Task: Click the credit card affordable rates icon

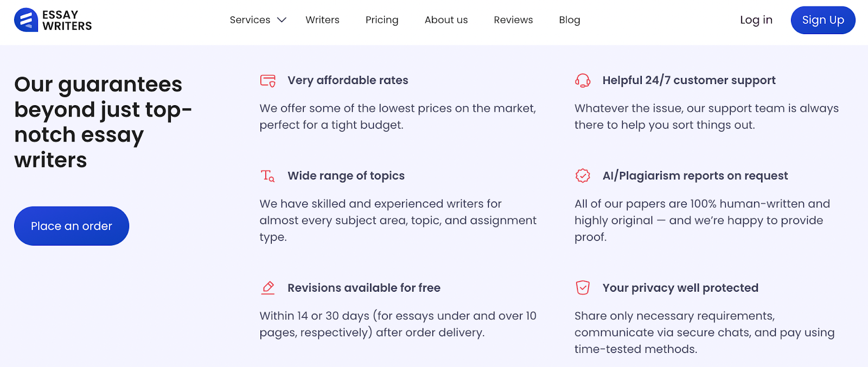Action: 268,81
